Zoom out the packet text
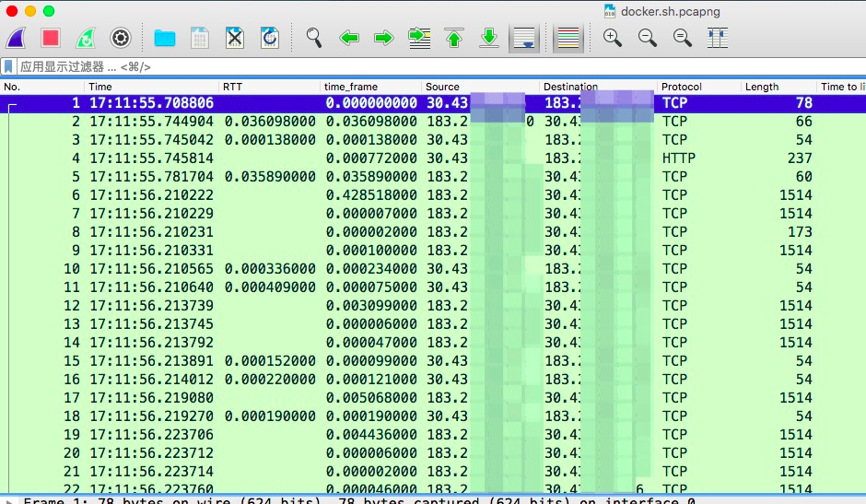 point(648,38)
